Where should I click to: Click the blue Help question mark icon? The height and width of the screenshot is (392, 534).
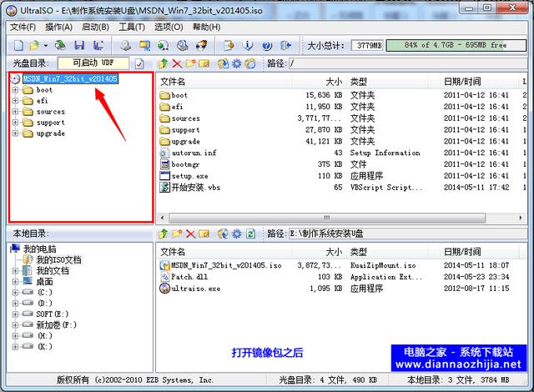(x=267, y=45)
